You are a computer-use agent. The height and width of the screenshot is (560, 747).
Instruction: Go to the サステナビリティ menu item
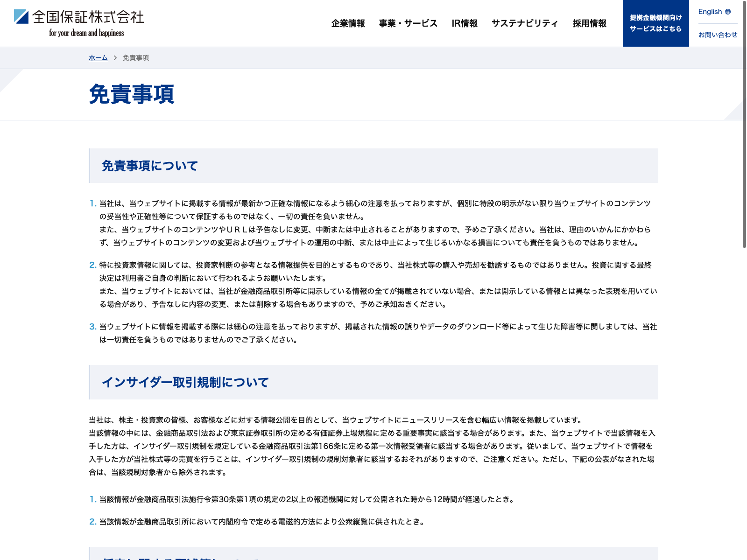[525, 23]
